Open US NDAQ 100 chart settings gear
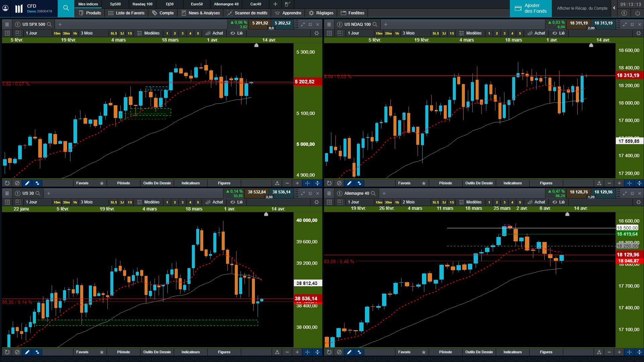This screenshot has height=362, width=644. point(638,33)
